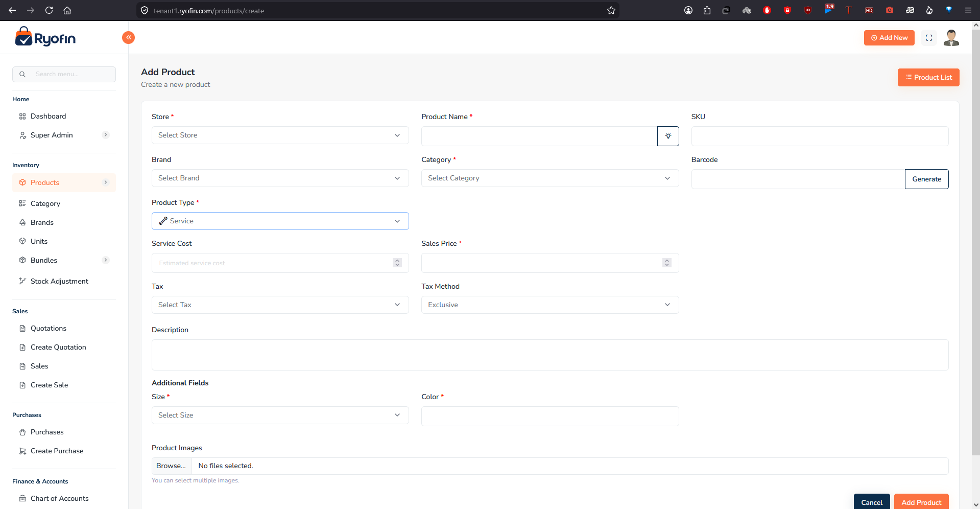Go to the browser home page

click(x=67, y=10)
